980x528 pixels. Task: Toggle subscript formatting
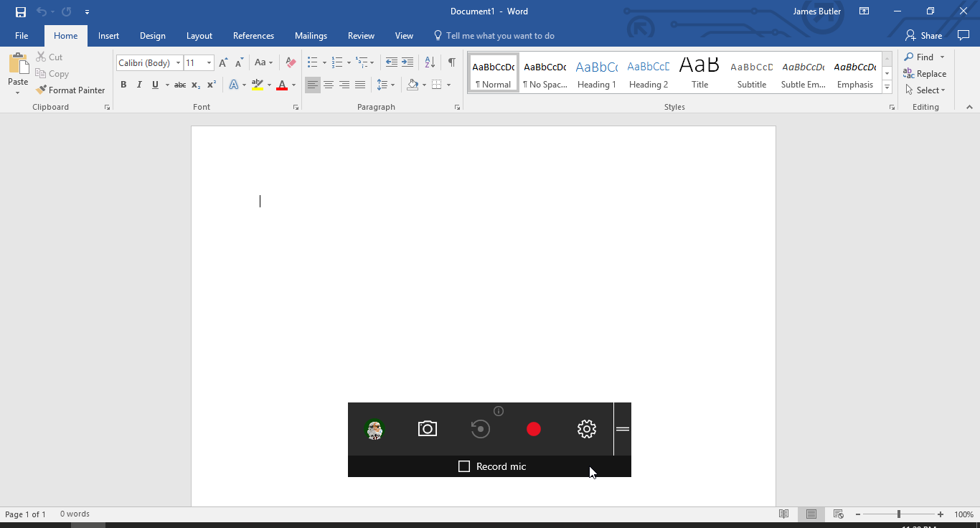pyautogui.click(x=194, y=85)
